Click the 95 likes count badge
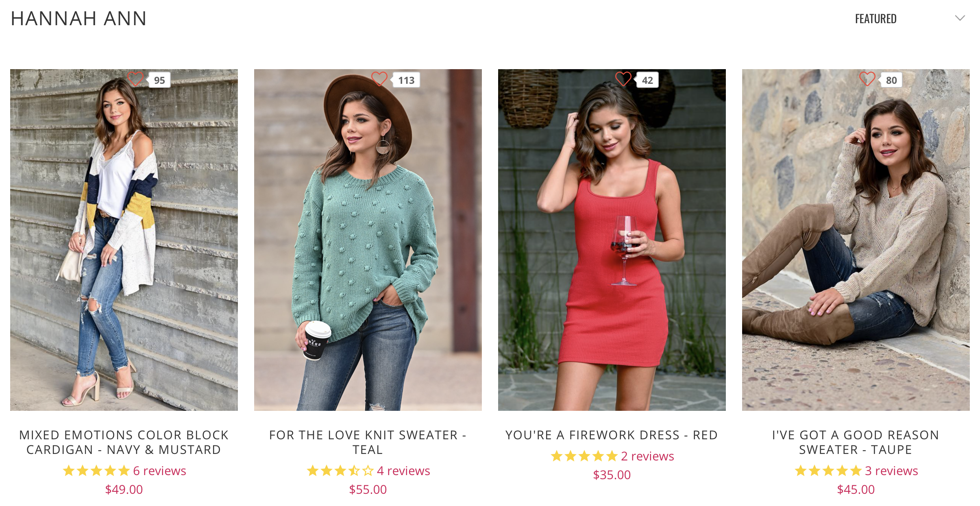The height and width of the screenshot is (506, 980). click(x=159, y=80)
